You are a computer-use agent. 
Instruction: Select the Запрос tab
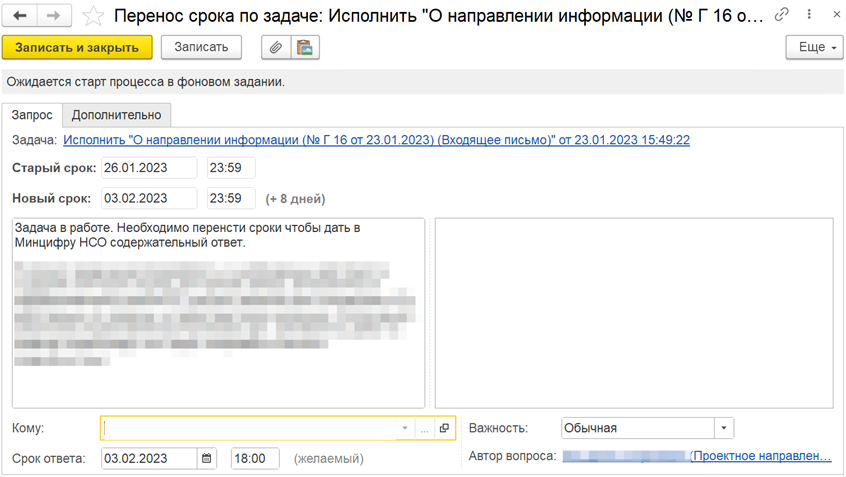[32, 115]
